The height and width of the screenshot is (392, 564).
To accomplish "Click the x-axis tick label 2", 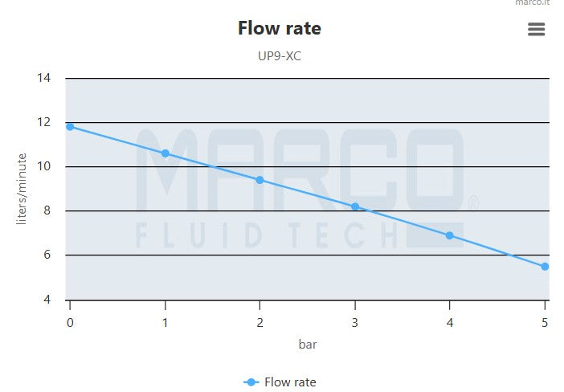I will [260, 322].
